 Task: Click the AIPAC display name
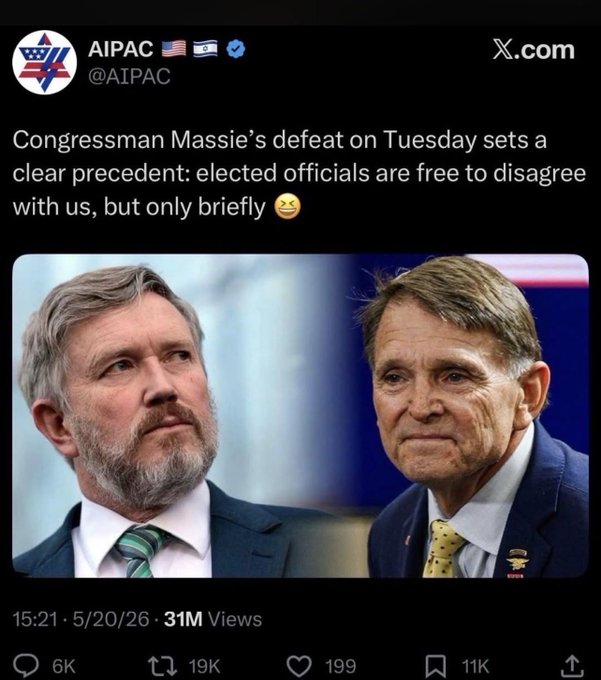click(x=121, y=49)
